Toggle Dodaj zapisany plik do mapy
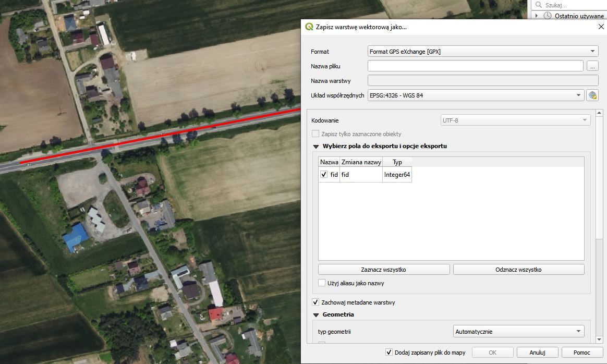This screenshot has width=607, height=364. 389,353
